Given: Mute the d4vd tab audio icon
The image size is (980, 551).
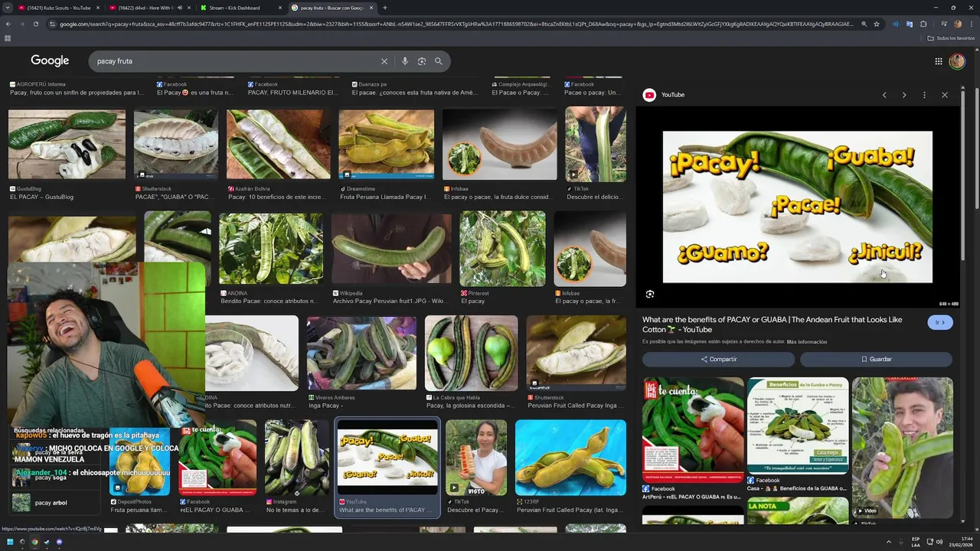Looking at the screenshot, I should click(x=179, y=8).
